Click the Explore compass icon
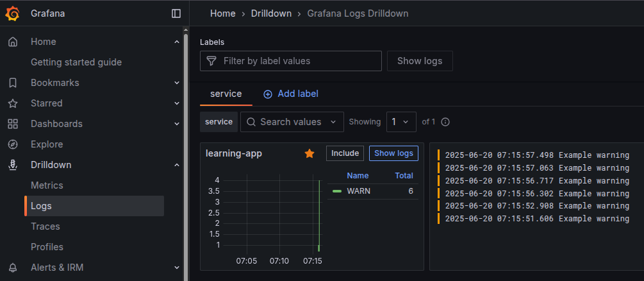644x281 pixels. pyautogui.click(x=13, y=144)
